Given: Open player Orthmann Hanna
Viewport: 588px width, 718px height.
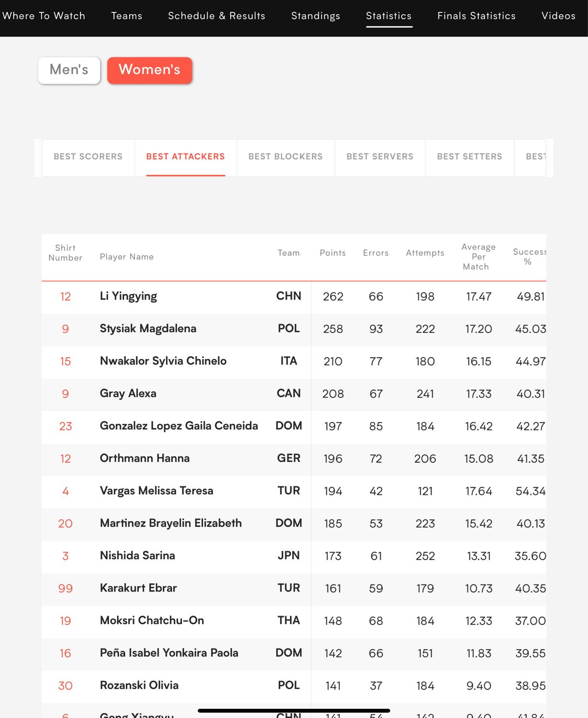Looking at the screenshot, I should pos(145,459).
